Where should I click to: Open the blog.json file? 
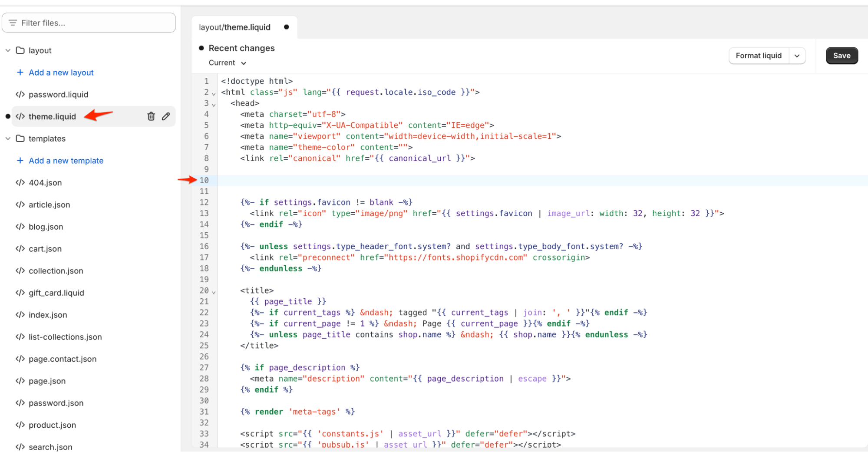click(x=45, y=227)
